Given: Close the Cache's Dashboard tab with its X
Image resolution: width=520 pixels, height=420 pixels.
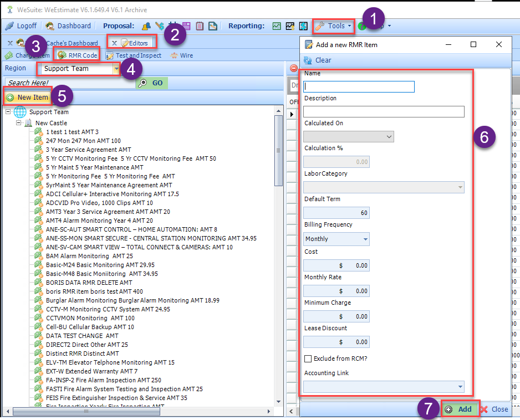Looking at the screenshot, I should pos(11,43).
